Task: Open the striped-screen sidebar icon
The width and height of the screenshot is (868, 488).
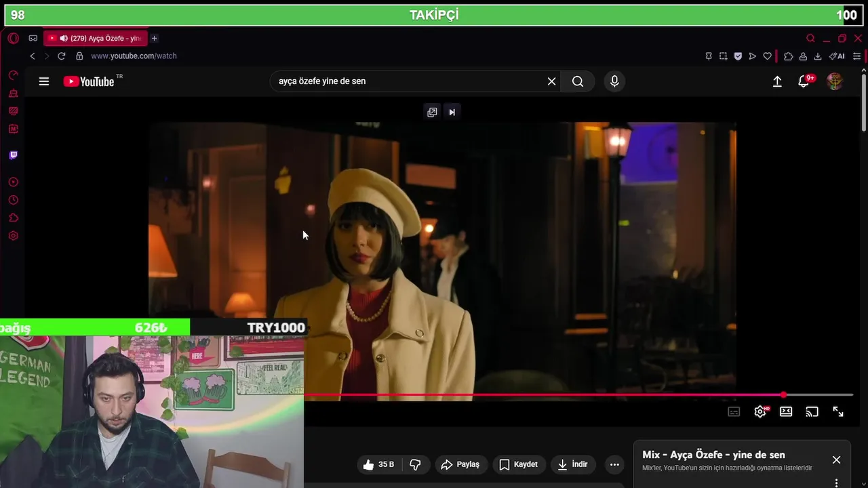Action: (13, 111)
